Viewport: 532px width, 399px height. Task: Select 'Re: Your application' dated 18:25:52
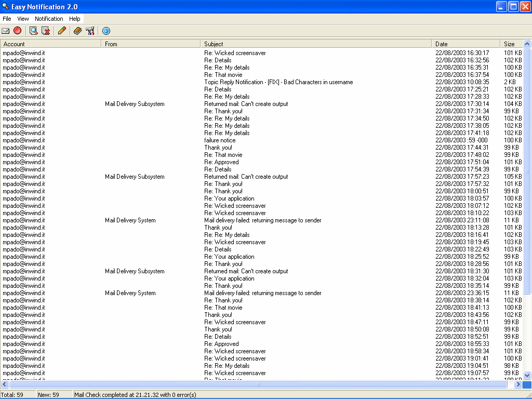click(x=262, y=257)
